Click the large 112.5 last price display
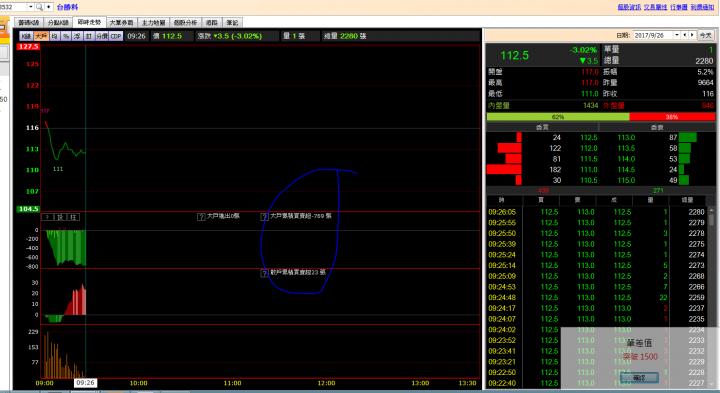The height and width of the screenshot is (393, 720). pyautogui.click(x=514, y=56)
